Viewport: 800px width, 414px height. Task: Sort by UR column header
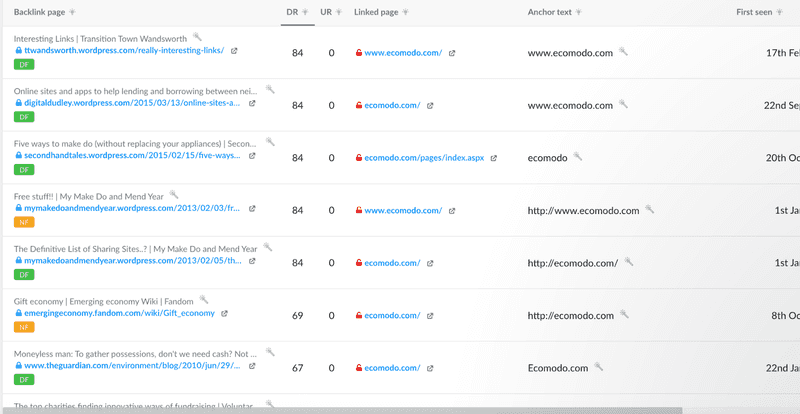click(x=326, y=12)
